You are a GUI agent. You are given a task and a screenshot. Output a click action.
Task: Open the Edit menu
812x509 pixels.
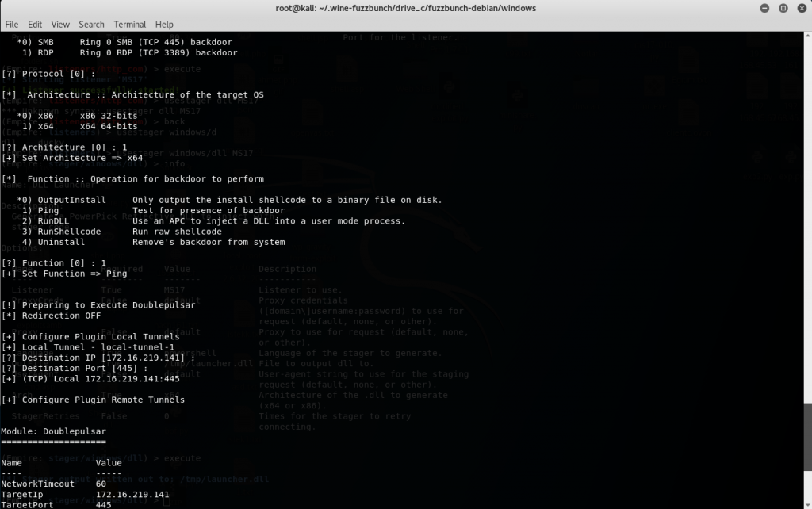pos(35,25)
